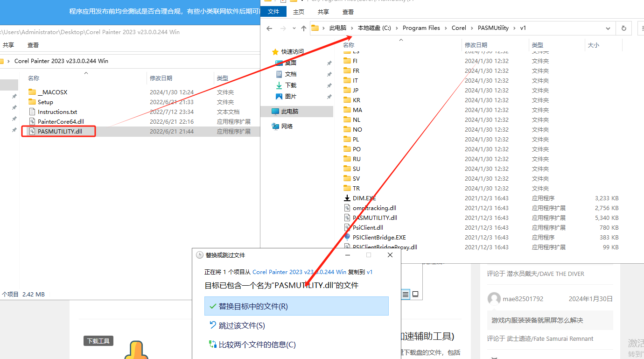
Task: Select the KR folder icon
Action: point(347,100)
